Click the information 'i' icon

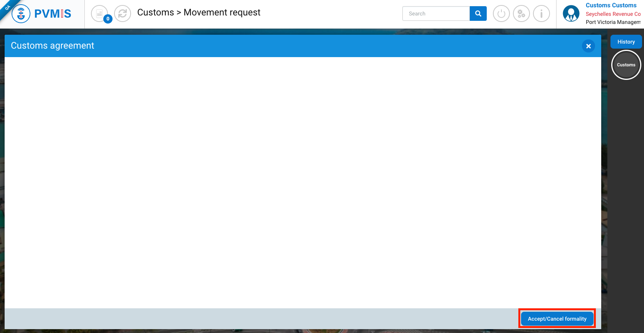point(541,14)
